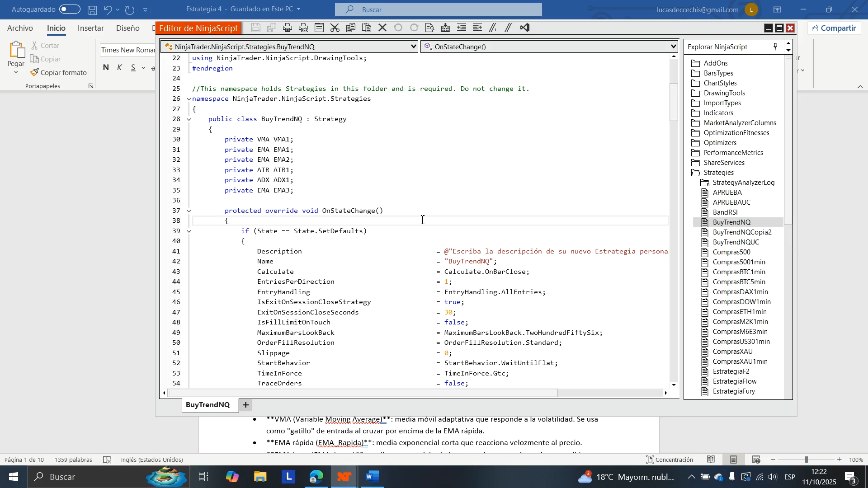Open Microsoft Edge from the taskbar

point(316,477)
